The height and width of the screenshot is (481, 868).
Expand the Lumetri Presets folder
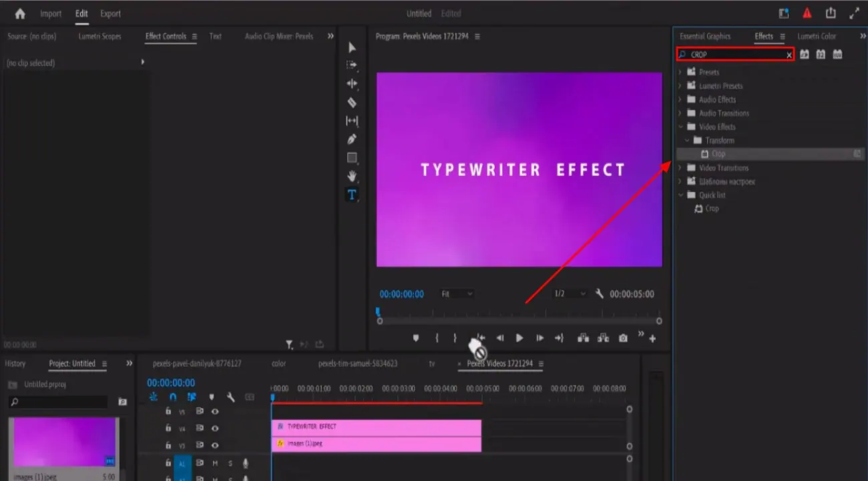[x=680, y=86]
